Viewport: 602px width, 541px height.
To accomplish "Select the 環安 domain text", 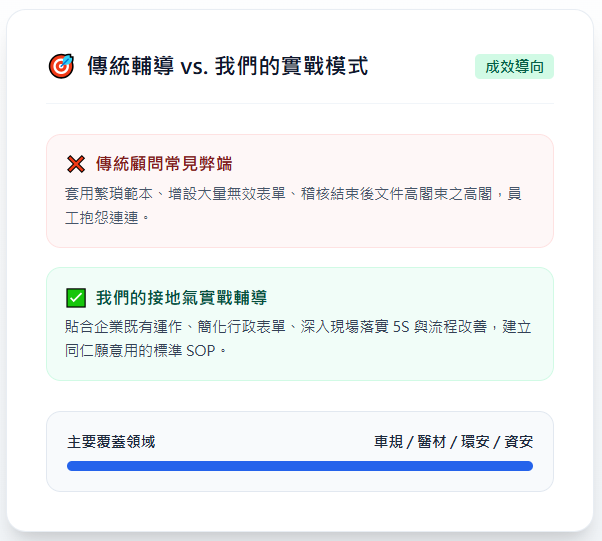I will click(x=475, y=442).
